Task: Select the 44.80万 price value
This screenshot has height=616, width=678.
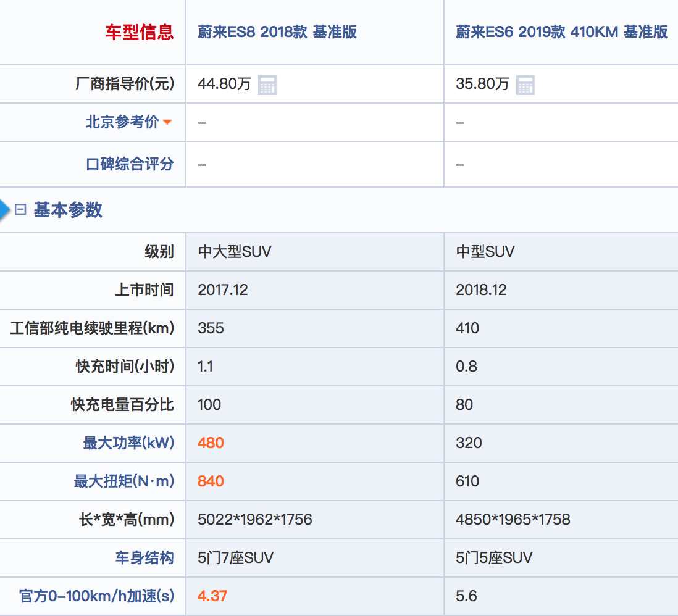Action: [224, 84]
